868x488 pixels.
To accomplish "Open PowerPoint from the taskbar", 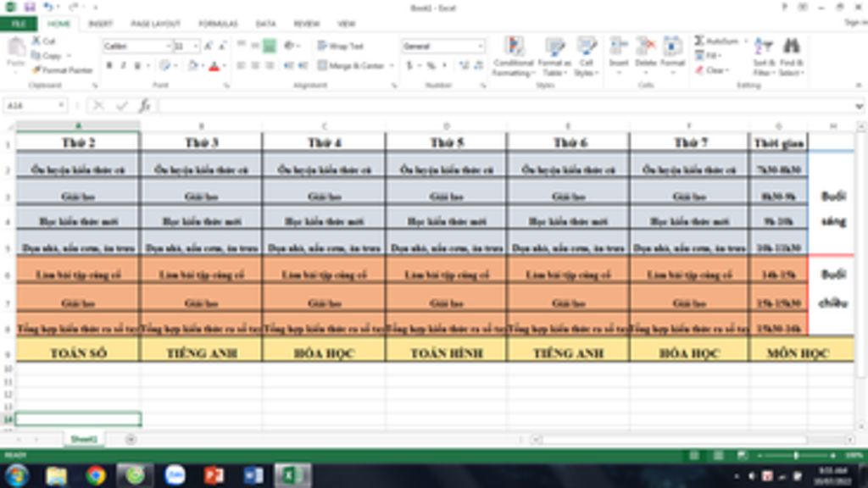I will [214, 475].
